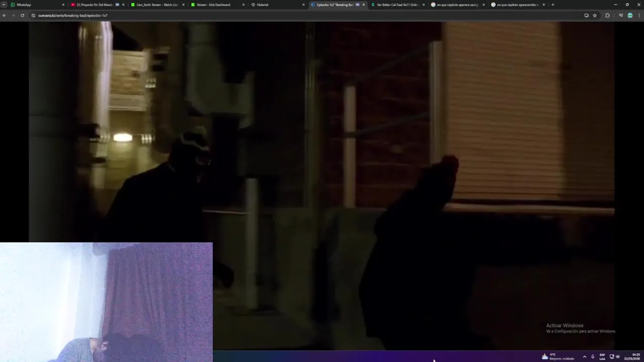Switch to the Historial tab
Screen dimensions: 644x362
[277, 5]
